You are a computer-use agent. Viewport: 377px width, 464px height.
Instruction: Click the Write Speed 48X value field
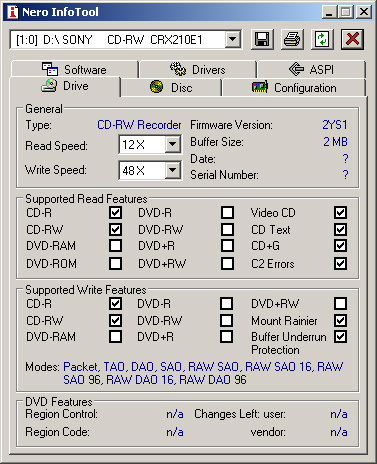(x=142, y=170)
